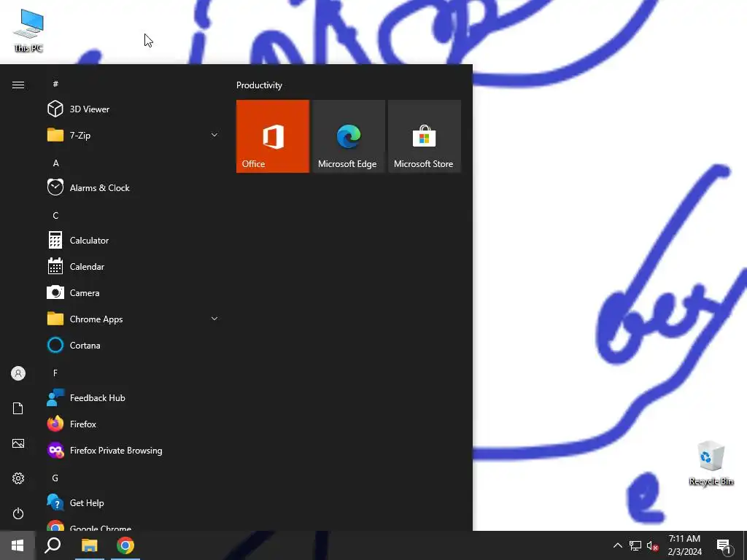The width and height of the screenshot is (747, 560).
Task: Open the Power options button
Action: (18, 513)
